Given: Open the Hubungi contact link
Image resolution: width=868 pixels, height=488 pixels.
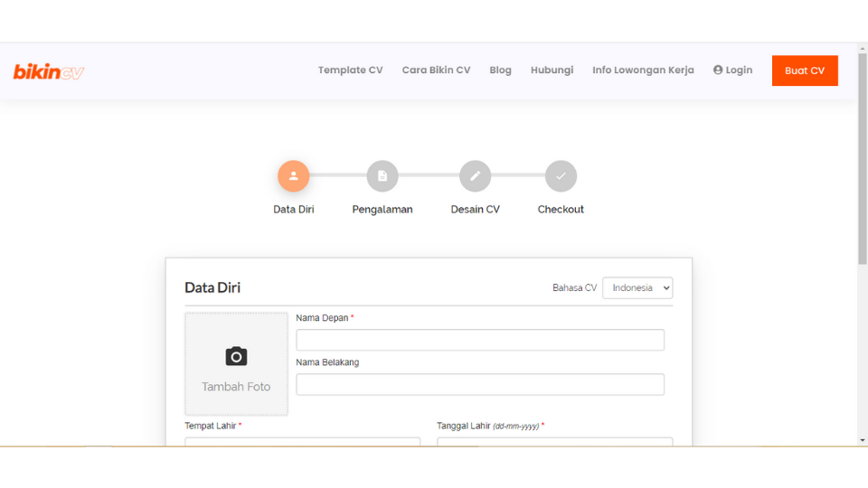Looking at the screenshot, I should [552, 70].
